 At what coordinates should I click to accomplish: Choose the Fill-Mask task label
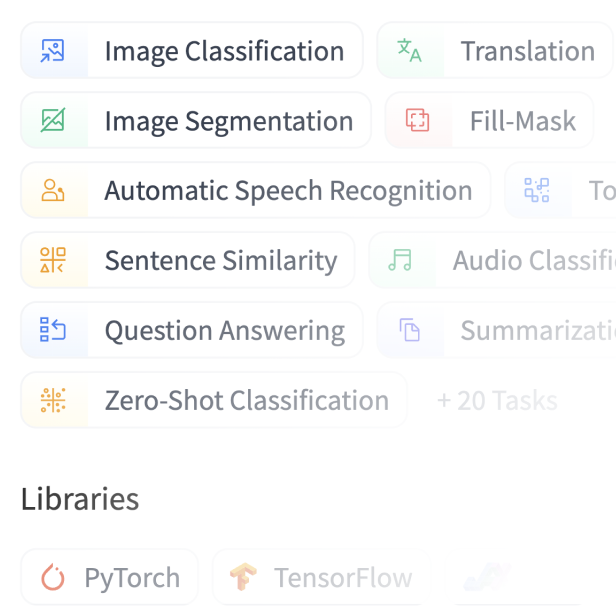pyautogui.click(x=522, y=121)
